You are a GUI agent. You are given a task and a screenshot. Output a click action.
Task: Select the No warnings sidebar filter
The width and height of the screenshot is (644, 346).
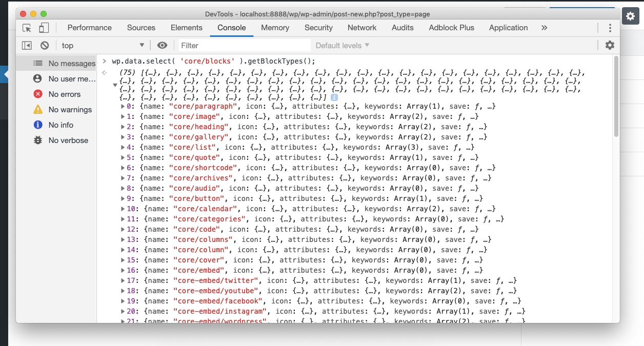click(70, 110)
